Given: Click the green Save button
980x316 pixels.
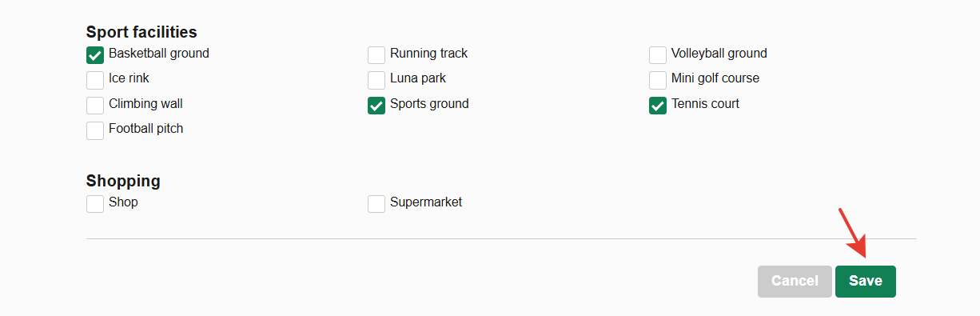Looking at the screenshot, I should coord(866,282).
